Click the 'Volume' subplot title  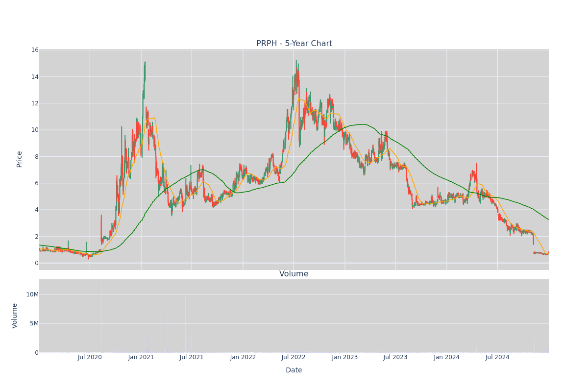[294, 274]
